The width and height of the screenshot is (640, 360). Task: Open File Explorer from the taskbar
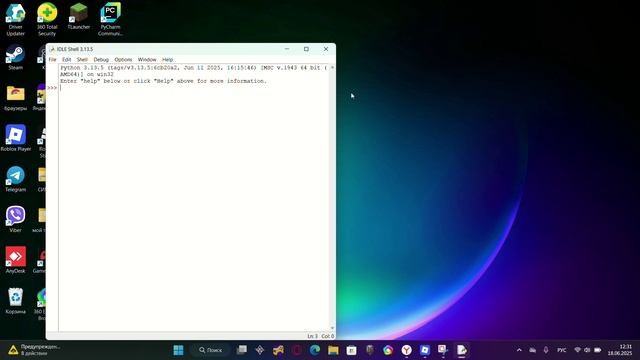[333, 350]
